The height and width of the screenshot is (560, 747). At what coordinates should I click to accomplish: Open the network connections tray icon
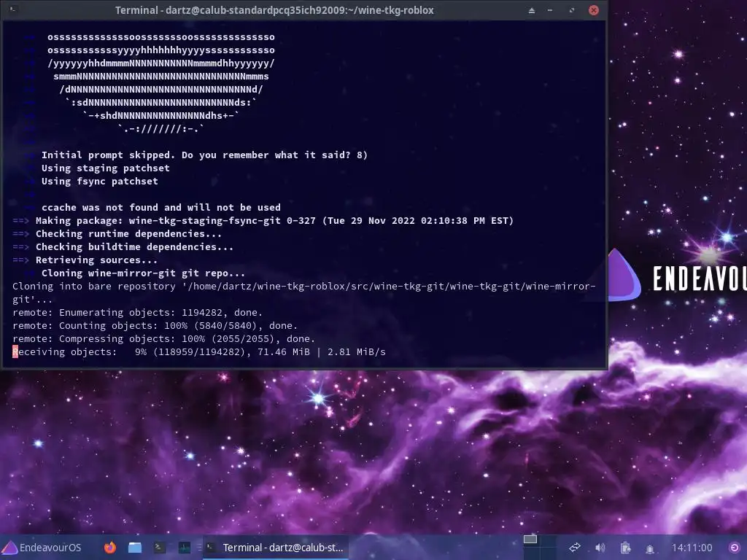click(x=575, y=548)
